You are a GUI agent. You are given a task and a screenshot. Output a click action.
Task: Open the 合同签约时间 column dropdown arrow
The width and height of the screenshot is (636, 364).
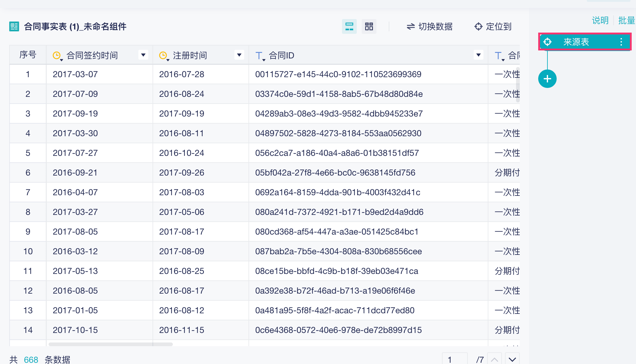coord(143,55)
